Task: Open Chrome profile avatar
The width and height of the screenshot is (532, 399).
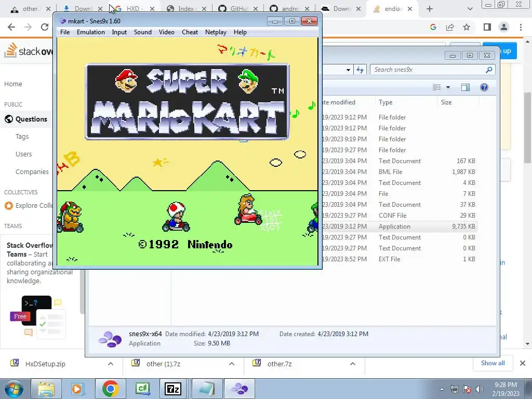Action: (504, 27)
